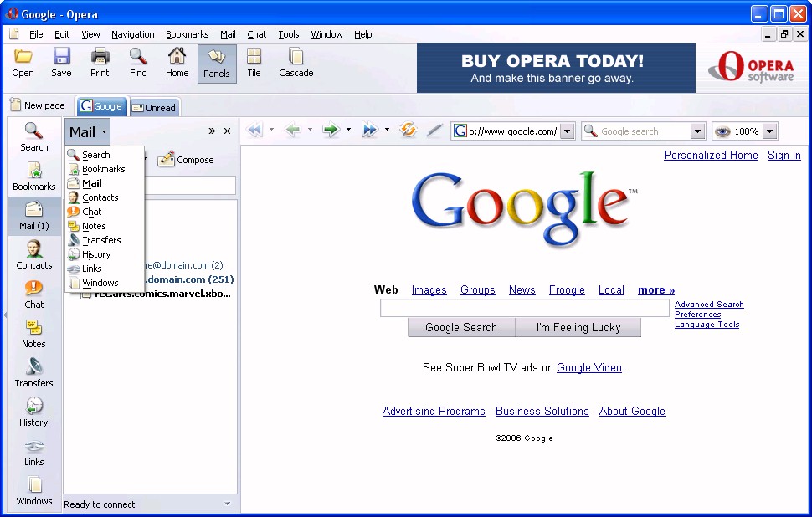
Task: Click the About Google link
Action: coord(632,411)
